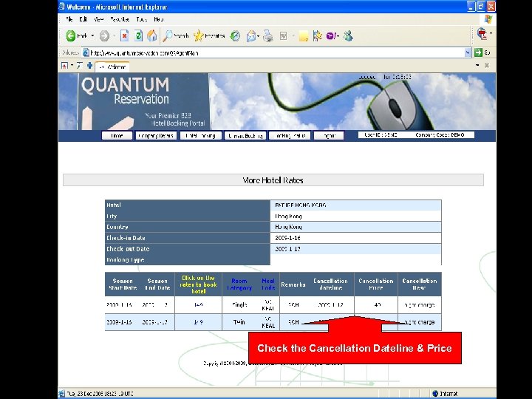Click the Twin room category cell
The width and height of the screenshot is (532, 399).
point(239,322)
